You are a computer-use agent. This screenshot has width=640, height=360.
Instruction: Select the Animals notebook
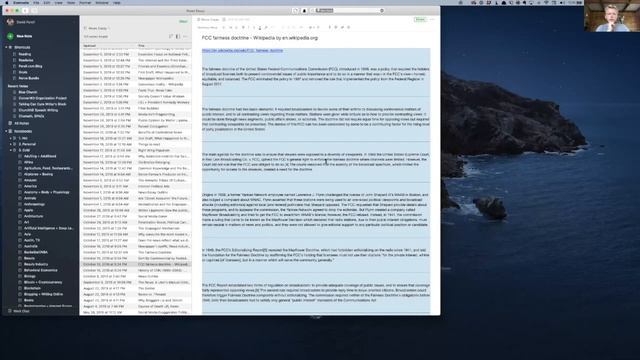(x=30, y=198)
